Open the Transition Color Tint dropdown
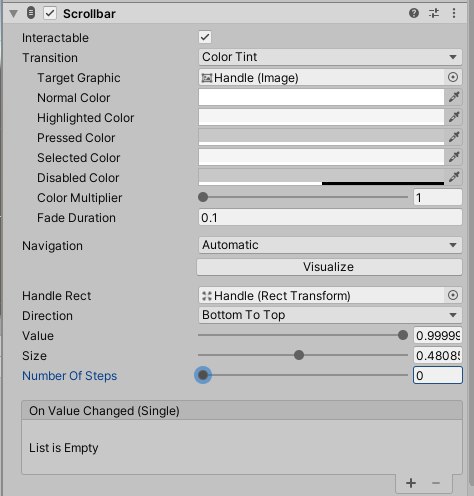This screenshot has width=474, height=496. coord(330,57)
